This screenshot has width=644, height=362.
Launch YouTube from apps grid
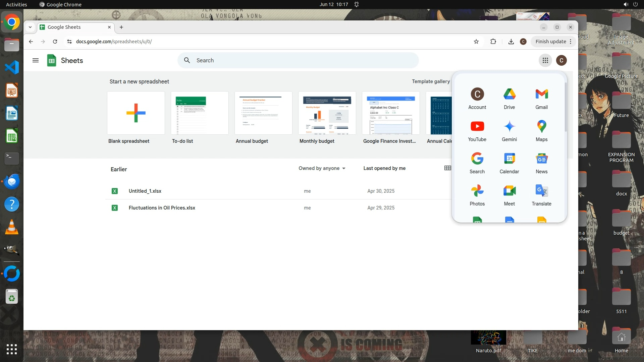point(477,127)
